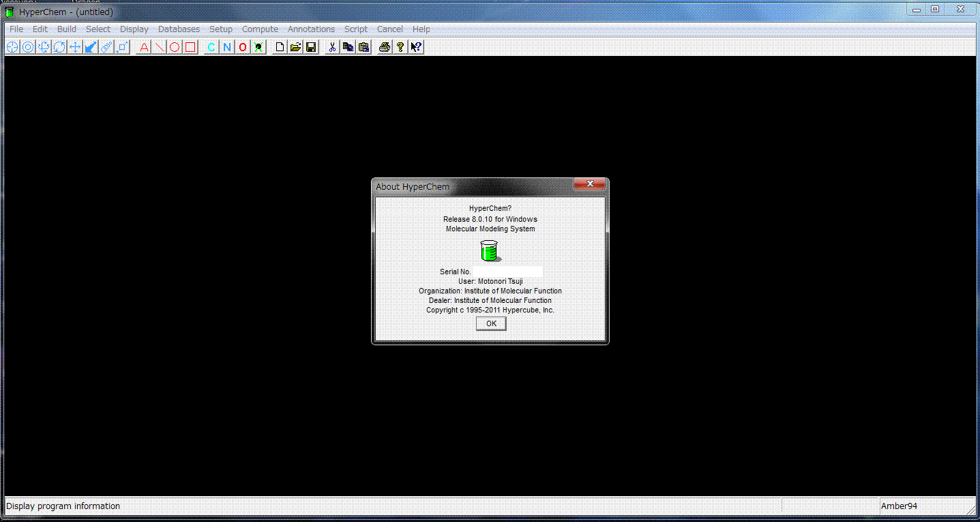Open help with yellow question mark
Image resolution: width=980 pixels, height=522 pixels.
(400, 47)
